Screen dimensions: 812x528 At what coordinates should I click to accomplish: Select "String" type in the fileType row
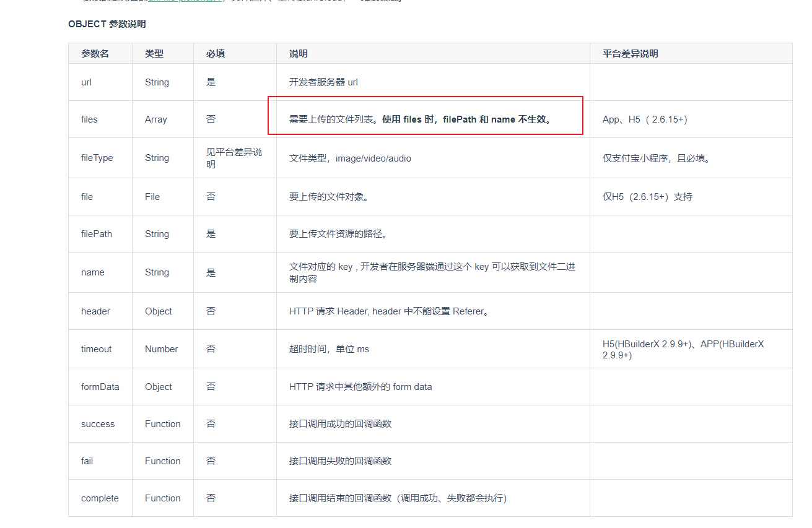click(157, 158)
